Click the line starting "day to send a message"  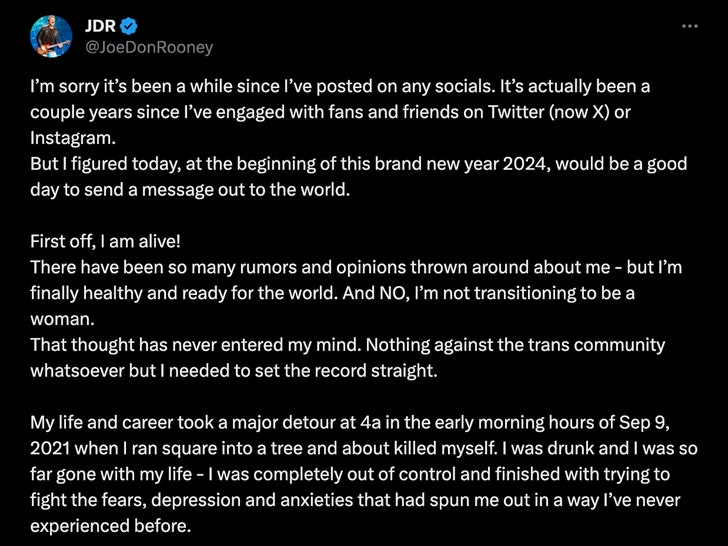coord(190,190)
